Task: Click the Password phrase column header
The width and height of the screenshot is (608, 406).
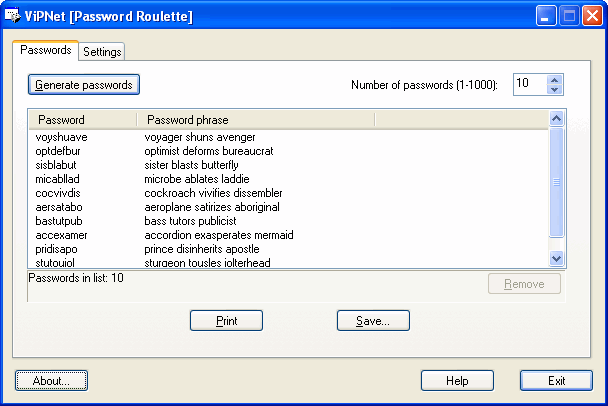Action: 256,120
